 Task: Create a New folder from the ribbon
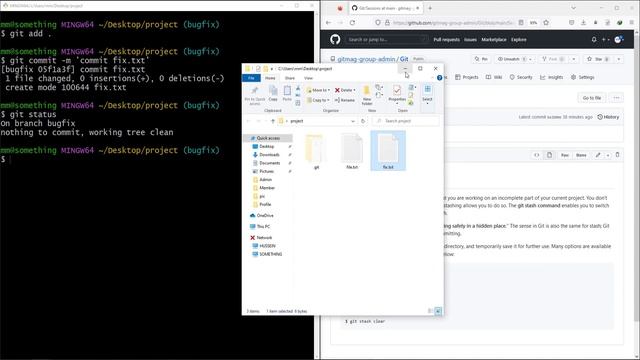(367, 96)
